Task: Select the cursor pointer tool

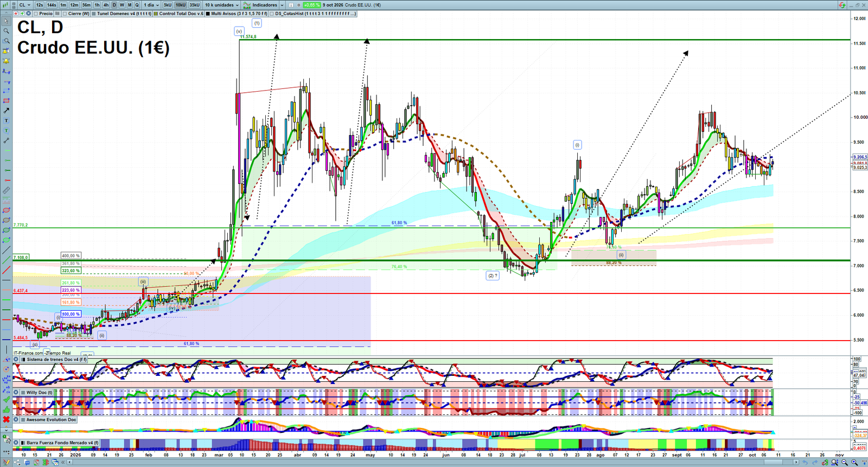Action: coord(6,21)
